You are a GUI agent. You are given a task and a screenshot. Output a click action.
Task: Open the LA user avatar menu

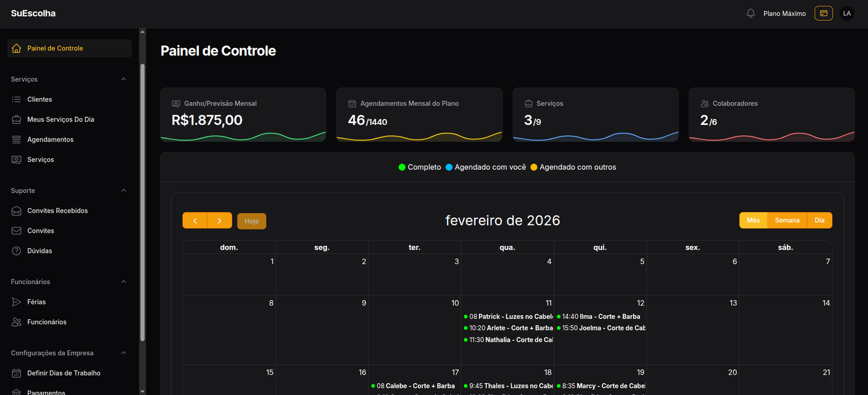(847, 14)
